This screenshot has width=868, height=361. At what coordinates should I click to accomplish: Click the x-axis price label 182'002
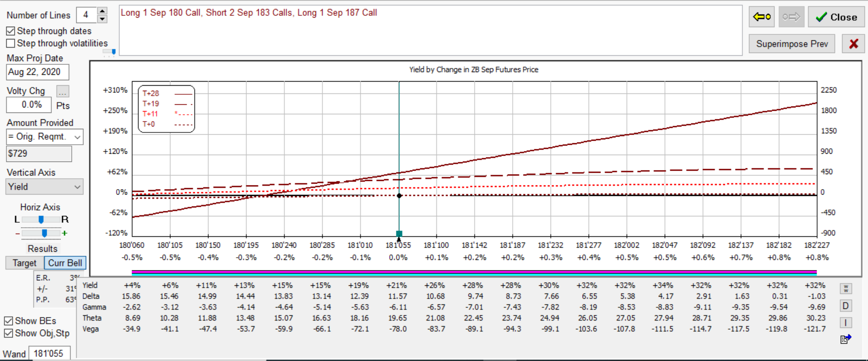pos(627,245)
